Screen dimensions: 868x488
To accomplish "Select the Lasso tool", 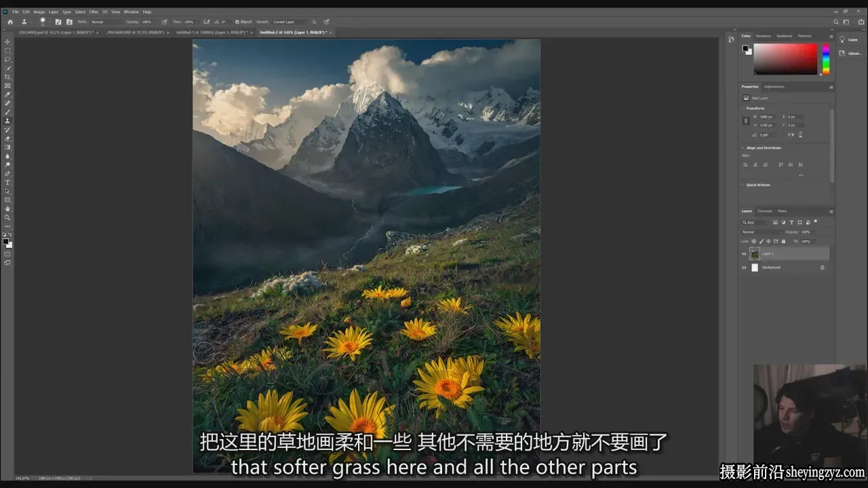I will pos(7,60).
